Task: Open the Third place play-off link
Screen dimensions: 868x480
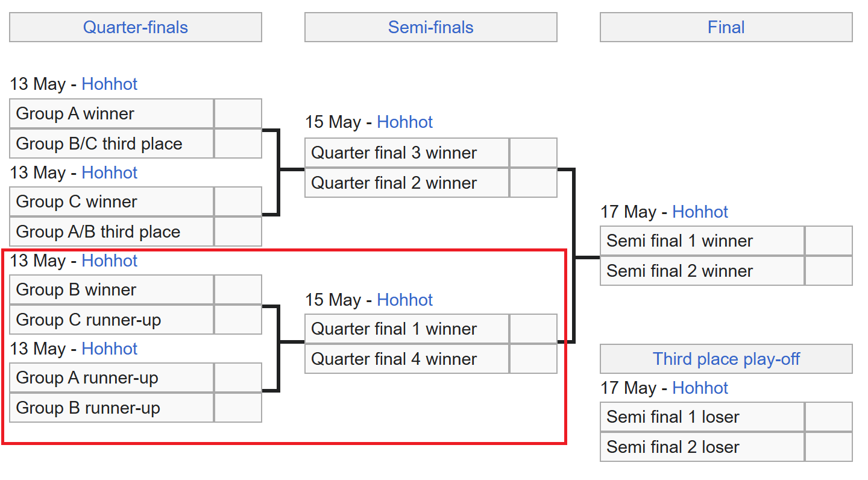Action: point(726,359)
